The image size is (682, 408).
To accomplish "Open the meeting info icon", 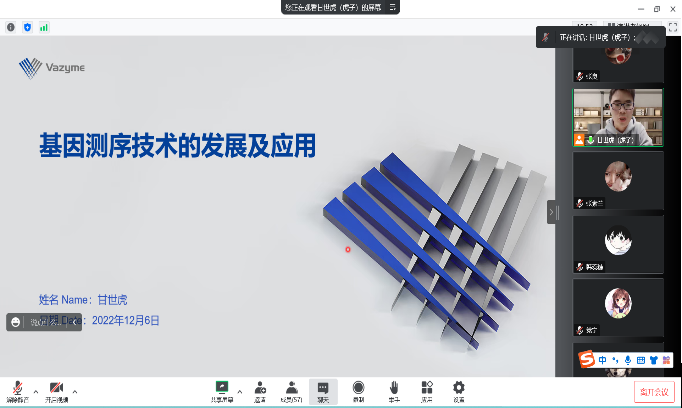I will click(11, 27).
